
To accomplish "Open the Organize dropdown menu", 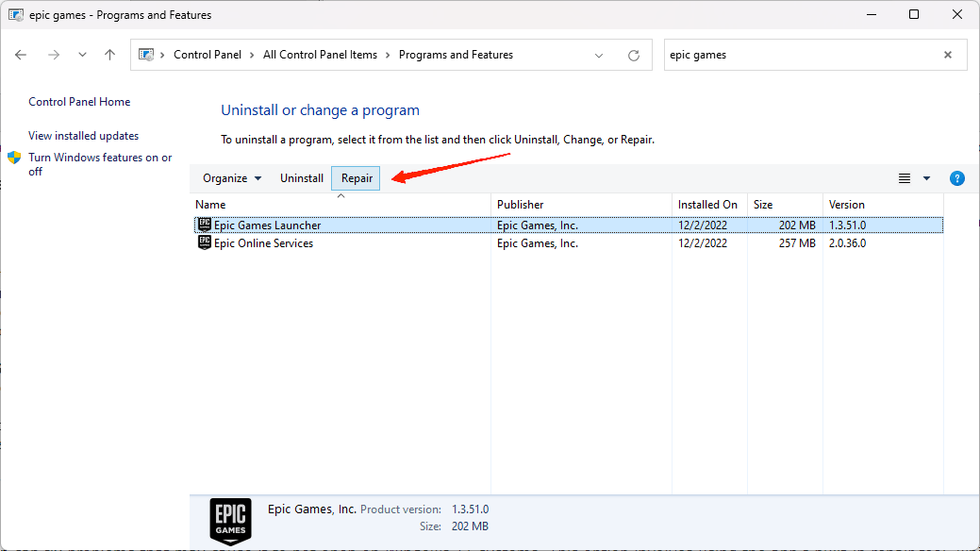I will [232, 178].
